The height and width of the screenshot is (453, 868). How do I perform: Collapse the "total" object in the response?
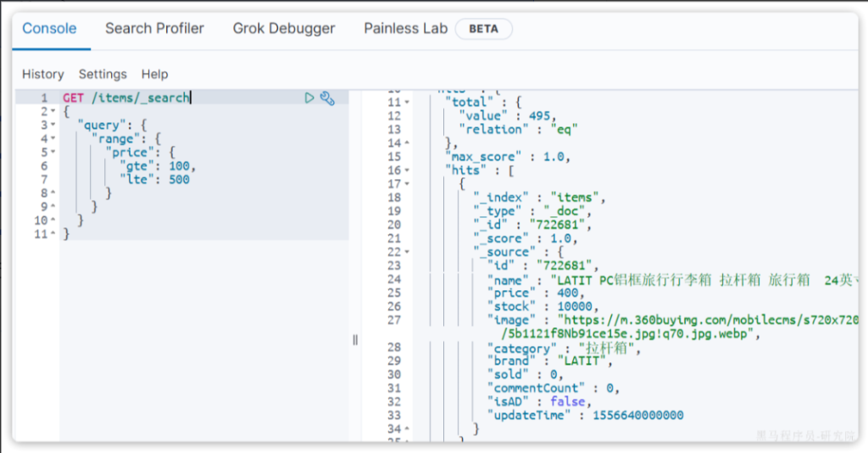(x=407, y=103)
